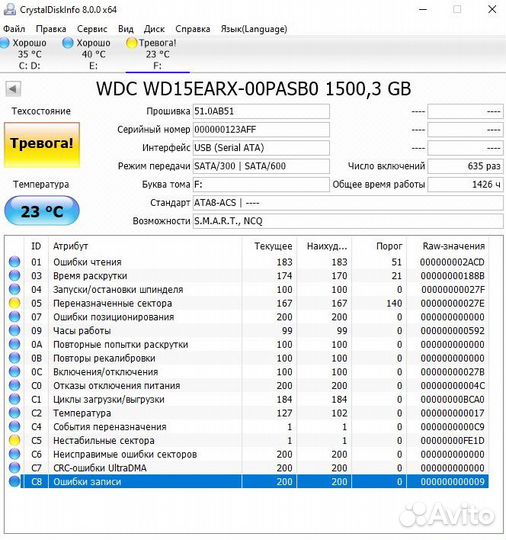Click threshold value 140 in row 05
Screen dimensions: 506x540
click(394, 303)
